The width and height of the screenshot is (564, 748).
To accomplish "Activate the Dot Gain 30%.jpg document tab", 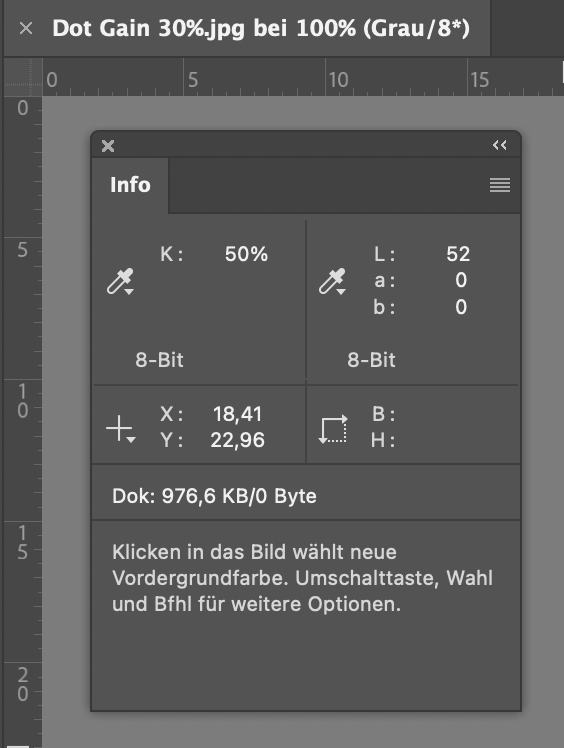I will (x=261, y=29).
